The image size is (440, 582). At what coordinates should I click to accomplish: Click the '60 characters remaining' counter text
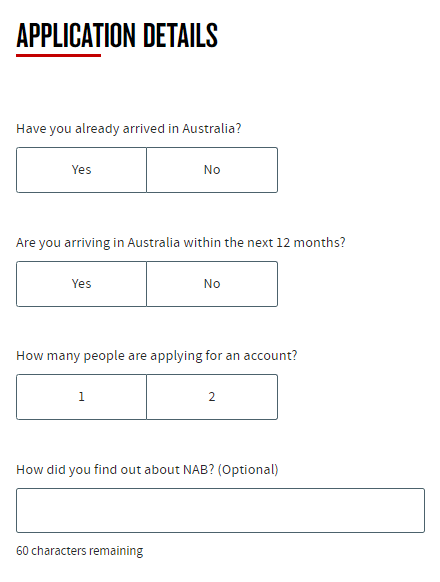click(x=79, y=551)
